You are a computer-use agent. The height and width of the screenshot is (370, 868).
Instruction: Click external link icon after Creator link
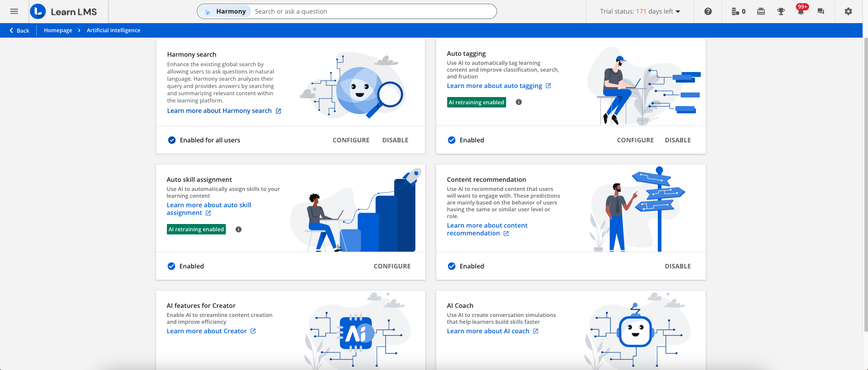(253, 331)
